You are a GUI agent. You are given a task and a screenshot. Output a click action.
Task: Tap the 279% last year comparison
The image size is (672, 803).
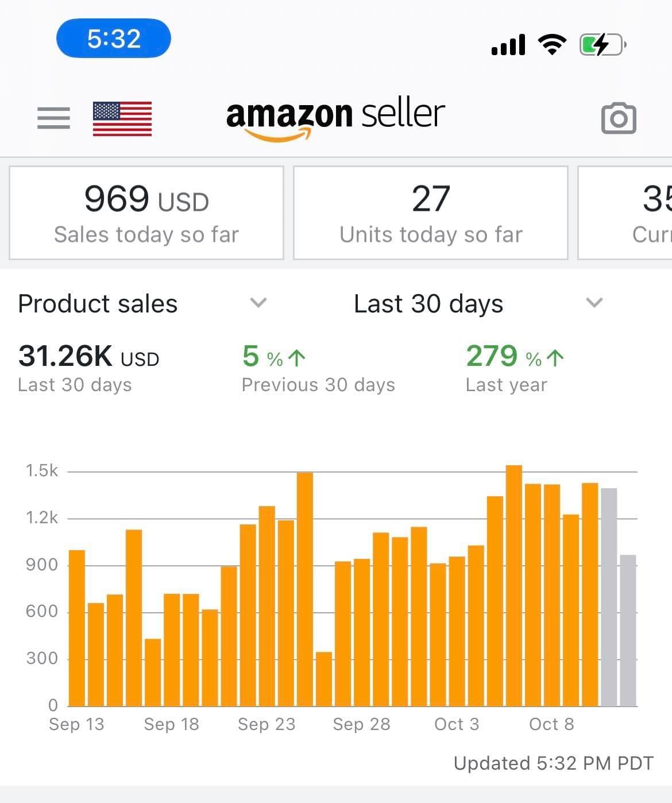(x=514, y=368)
